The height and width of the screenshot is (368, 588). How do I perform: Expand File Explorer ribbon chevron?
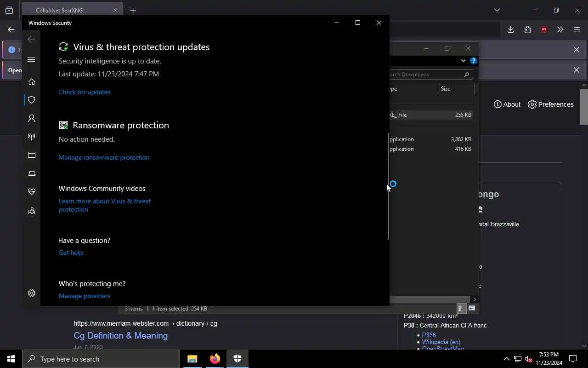(x=464, y=61)
